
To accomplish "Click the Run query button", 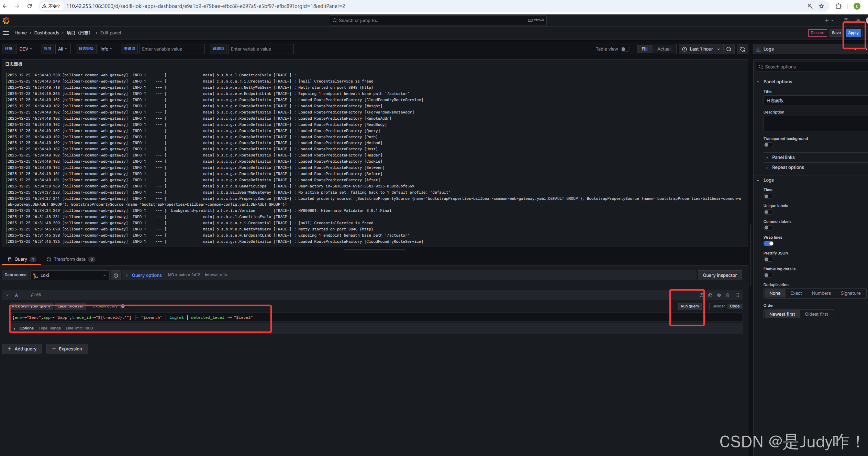I will (x=690, y=306).
